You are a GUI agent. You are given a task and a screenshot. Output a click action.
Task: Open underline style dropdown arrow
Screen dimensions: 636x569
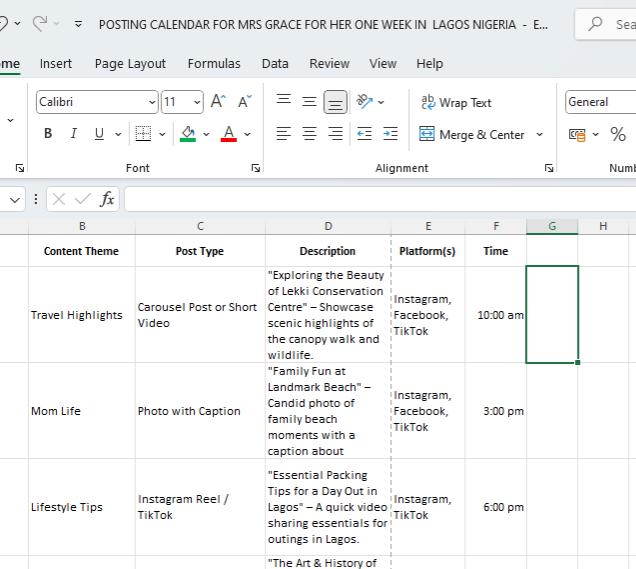(x=118, y=134)
